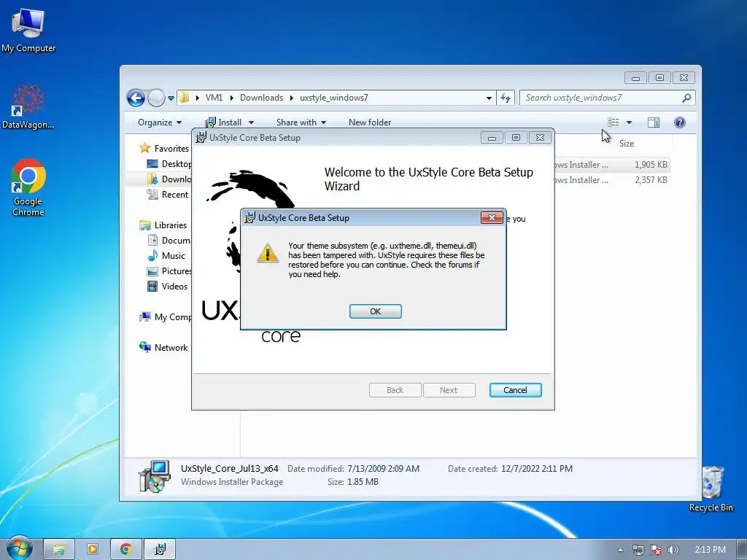Click the Install toolbar button
Screen dimensions: 747x560
[224, 122]
